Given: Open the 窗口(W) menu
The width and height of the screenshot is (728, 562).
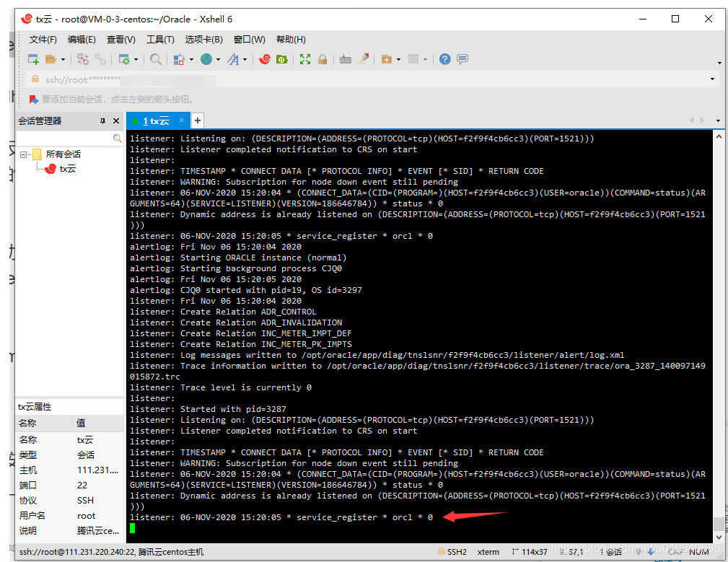Looking at the screenshot, I should tap(250, 40).
